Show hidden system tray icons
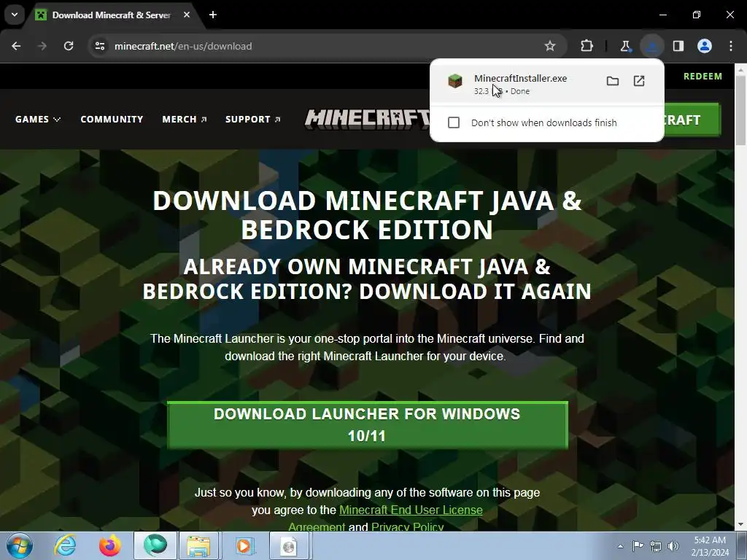This screenshot has width=747, height=560. (x=620, y=546)
